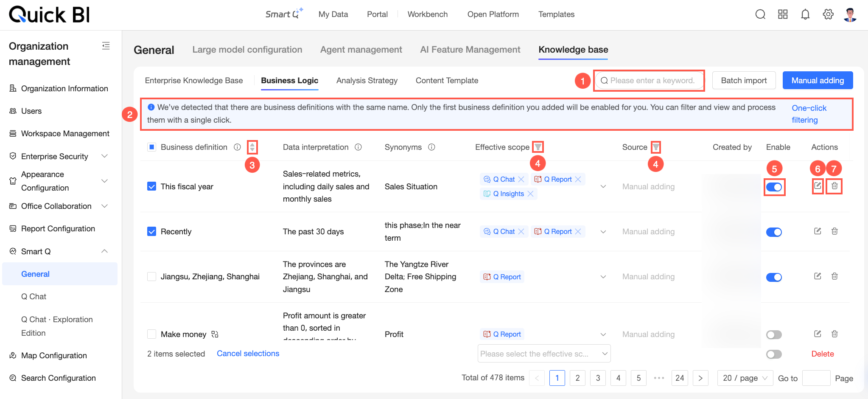Switch to Large model configuration tab

[x=247, y=50]
